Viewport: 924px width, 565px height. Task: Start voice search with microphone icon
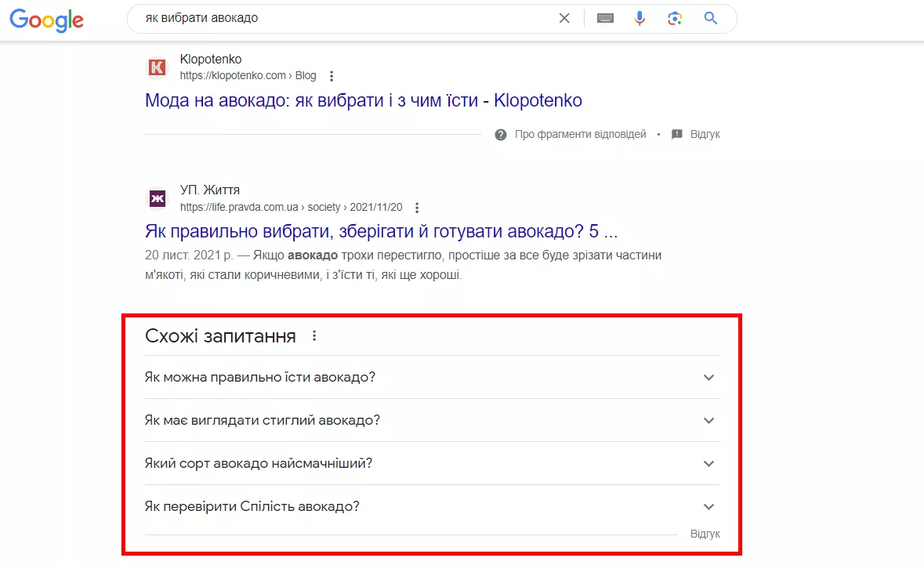point(640,18)
